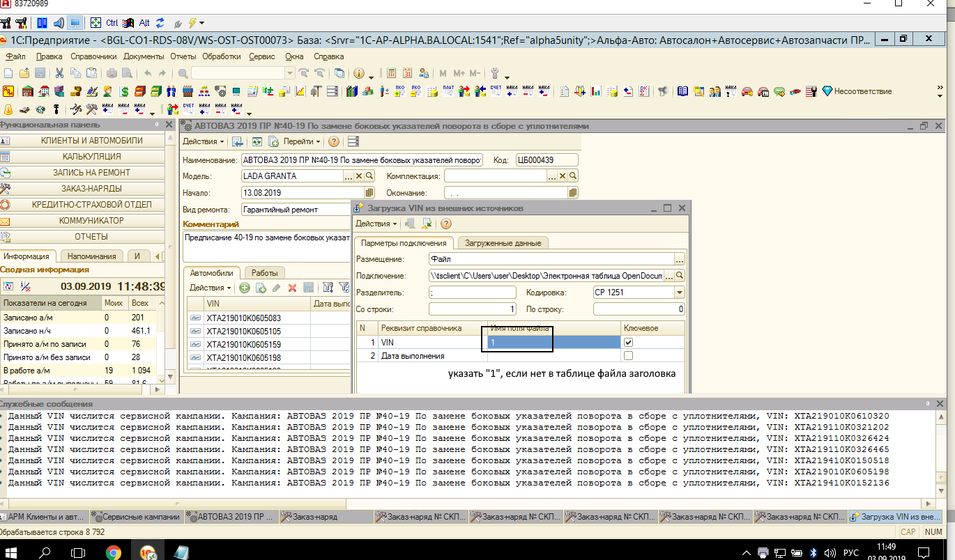Image resolution: width=955 pixels, height=560 pixels.
Task: Click the green add button in the Автомобили tab
Action: tap(245, 288)
